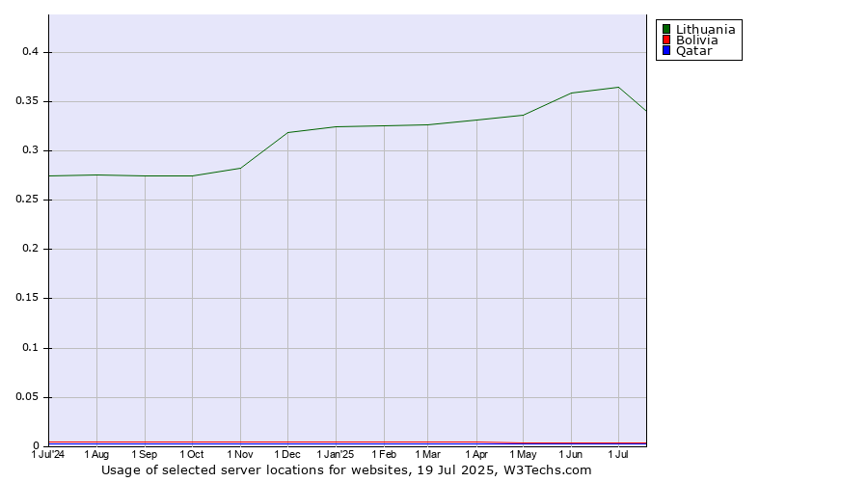Click the 1 Nov axis label
Viewport: 868px width, 482px height.
240,454
